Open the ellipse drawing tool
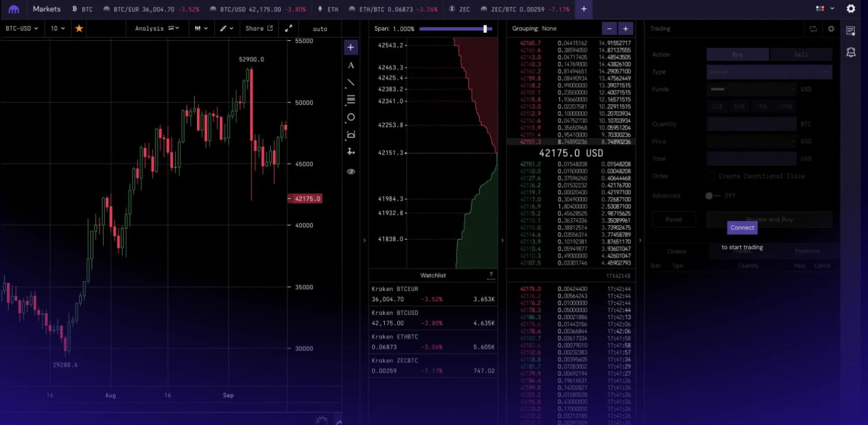The image size is (868, 425). tap(350, 117)
